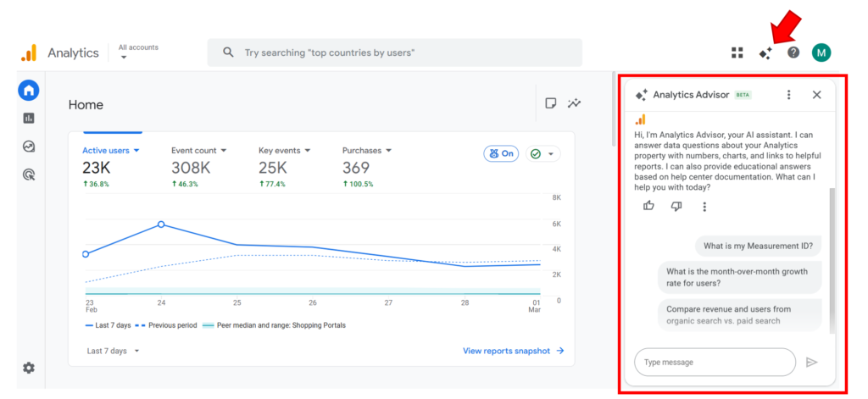This screenshot has width=868, height=399.
Task: Click the Type message input field
Action: click(714, 363)
